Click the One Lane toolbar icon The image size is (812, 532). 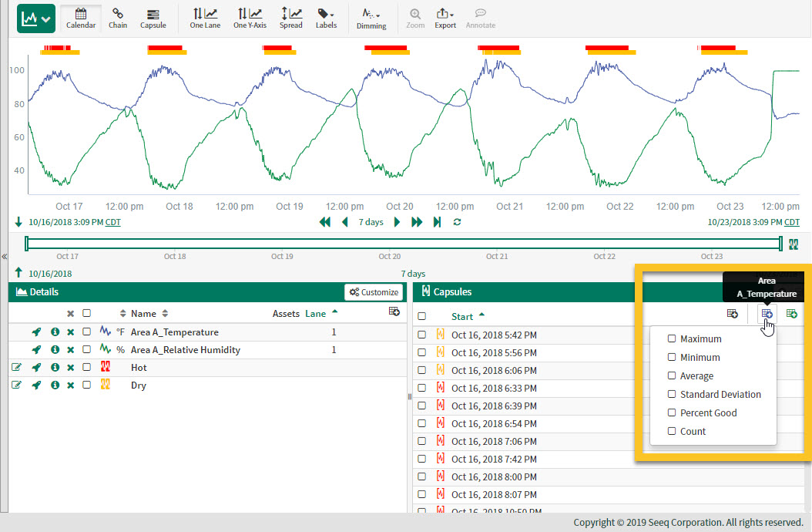pyautogui.click(x=204, y=18)
